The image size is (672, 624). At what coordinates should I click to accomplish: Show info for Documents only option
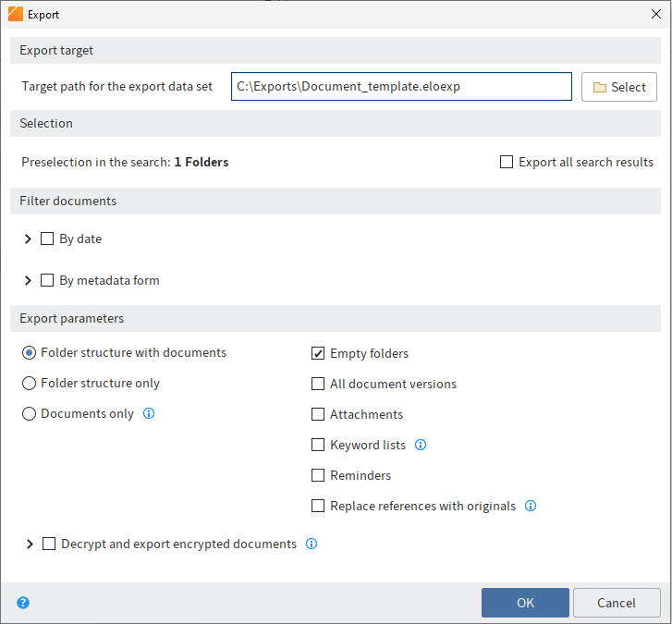(x=149, y=413)
